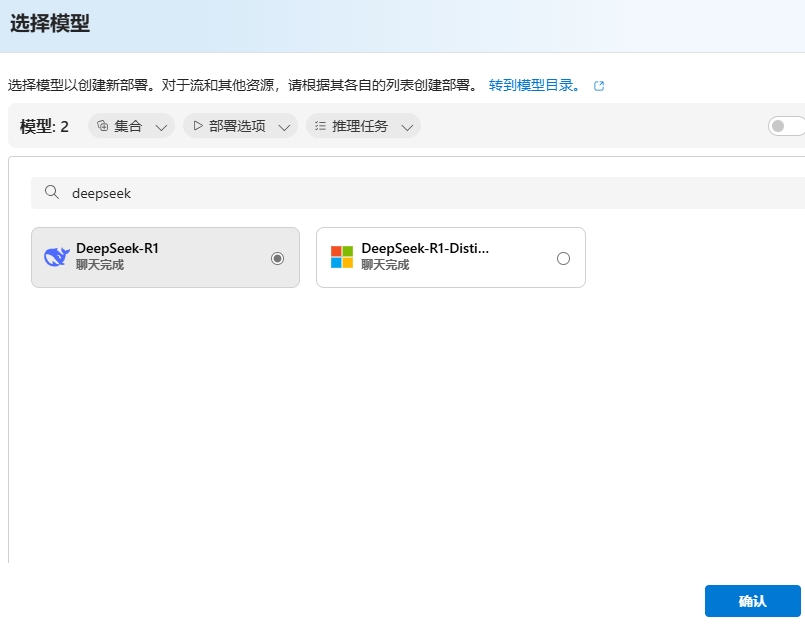Click the Microsoft logo on DeepSeek-R1-Disti card
Screen dimensions: 805x624
[x=342, y=257]
